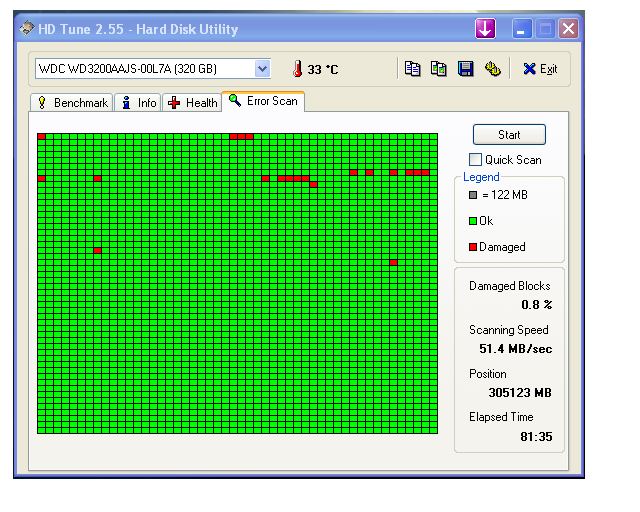The height and width of the screenshot is (512, 640).
Task: Click the Scanning Speed label
Action: point(509,330)
